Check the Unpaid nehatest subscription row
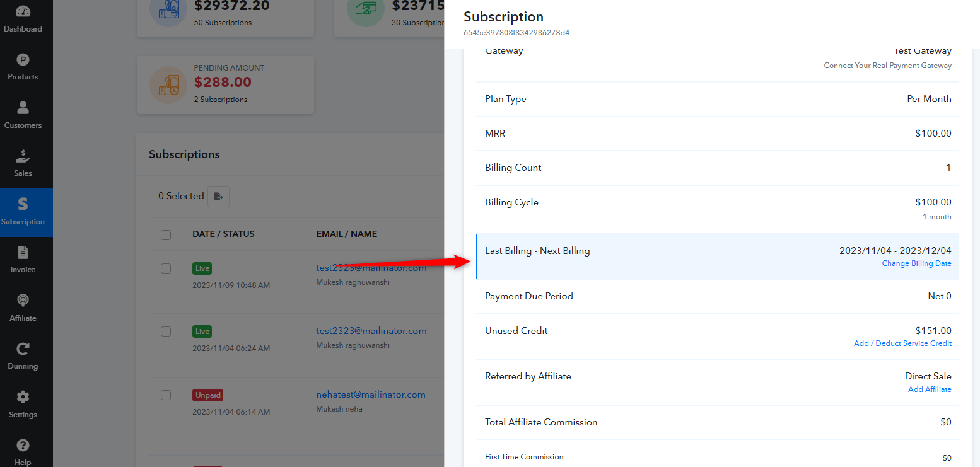This screenshot has height=467, width=980. pos(166,395)
